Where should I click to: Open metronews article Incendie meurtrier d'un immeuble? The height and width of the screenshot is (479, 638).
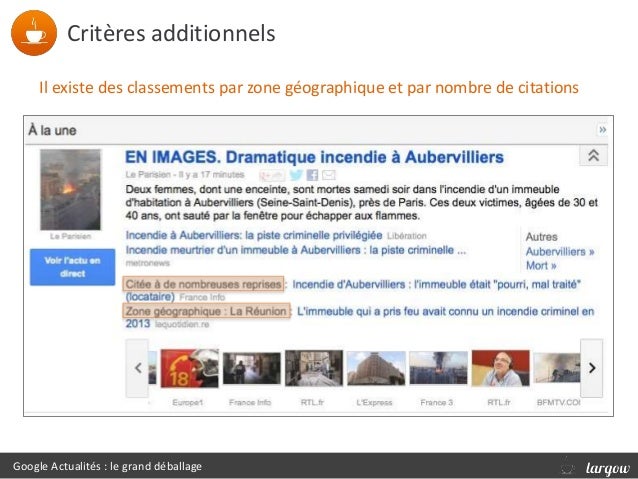pos(296,250)
